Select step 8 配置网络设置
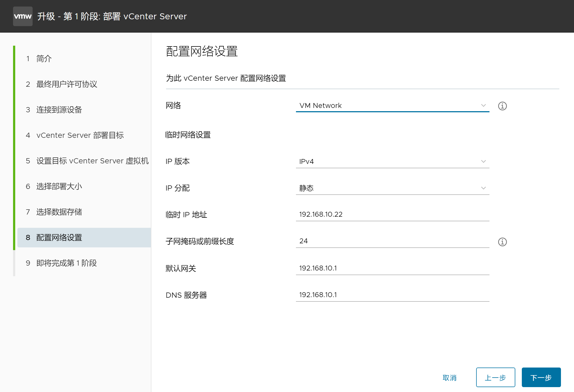 click(84, 237)
